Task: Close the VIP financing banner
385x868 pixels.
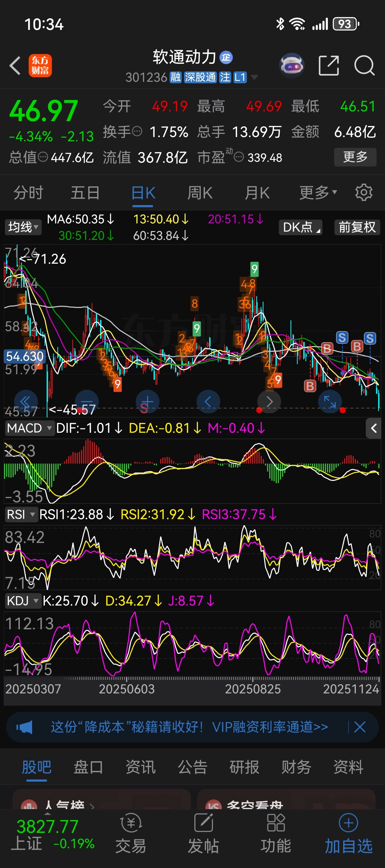Action: click(360, 727)
